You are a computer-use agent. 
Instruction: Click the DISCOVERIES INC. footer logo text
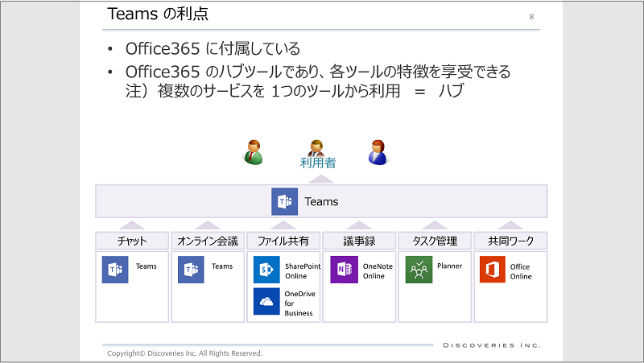tap(492, 345)
